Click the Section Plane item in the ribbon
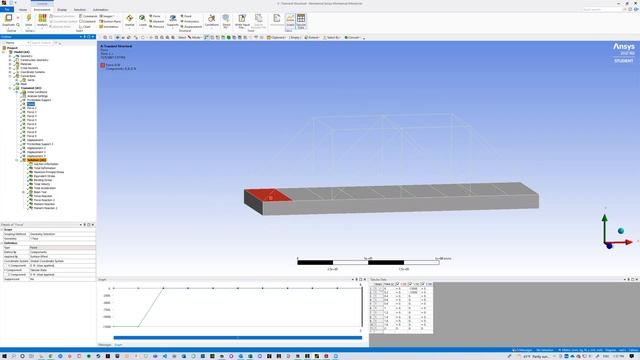This screenshot has width=640, height=360. [110, 21]
